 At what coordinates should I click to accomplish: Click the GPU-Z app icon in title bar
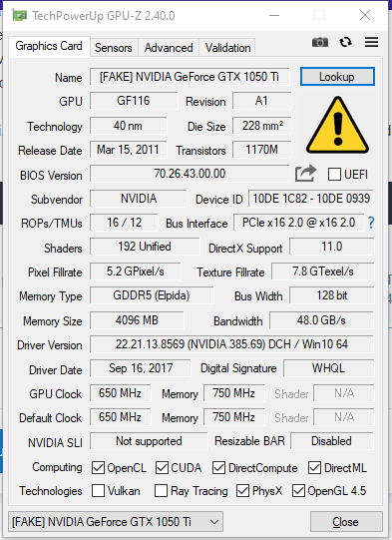19,16
